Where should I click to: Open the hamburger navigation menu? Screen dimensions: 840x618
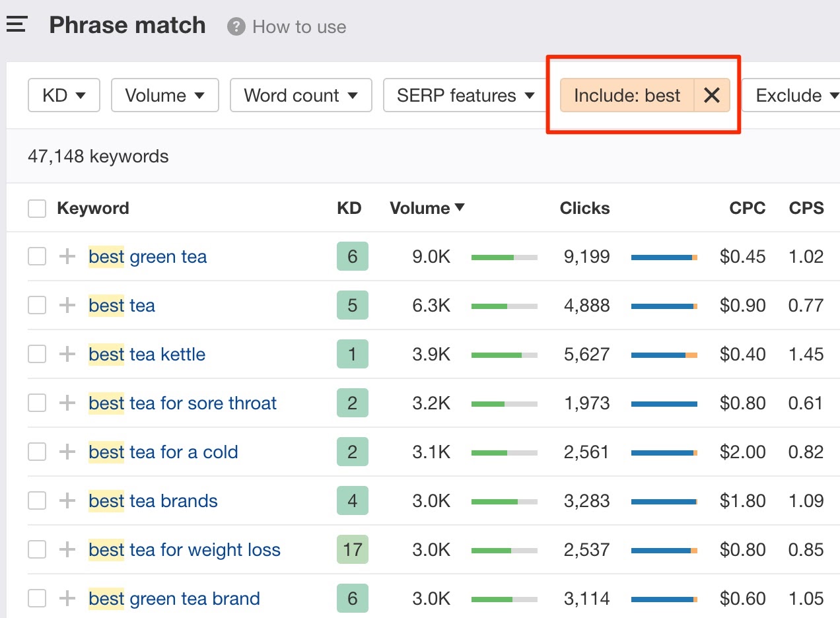click(17, 23)
